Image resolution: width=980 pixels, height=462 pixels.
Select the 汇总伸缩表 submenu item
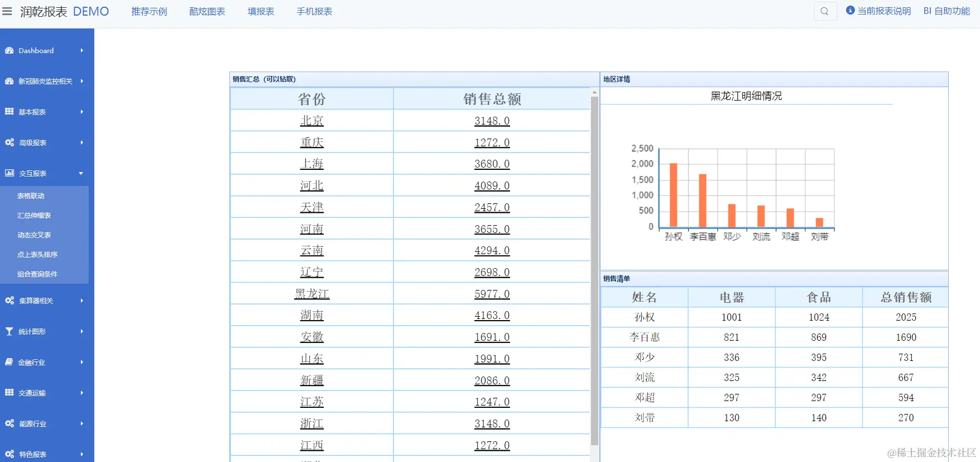[x=34, y=216]
